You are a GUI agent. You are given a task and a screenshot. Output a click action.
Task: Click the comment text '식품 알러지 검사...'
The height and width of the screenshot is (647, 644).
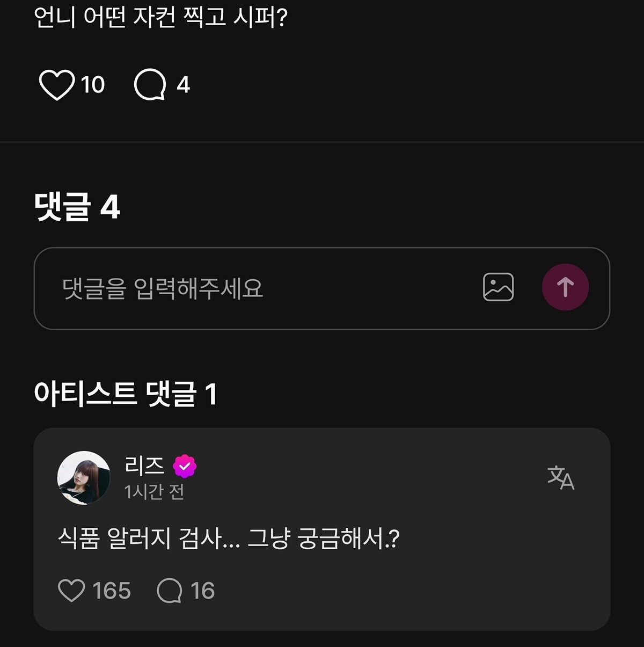(229, 539)
